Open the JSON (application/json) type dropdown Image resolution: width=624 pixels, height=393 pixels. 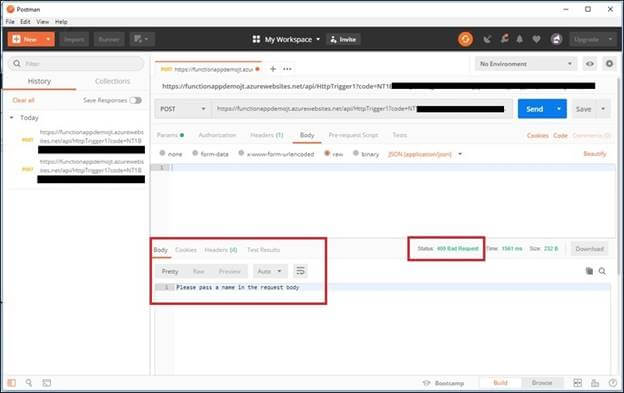pos(425,154)
